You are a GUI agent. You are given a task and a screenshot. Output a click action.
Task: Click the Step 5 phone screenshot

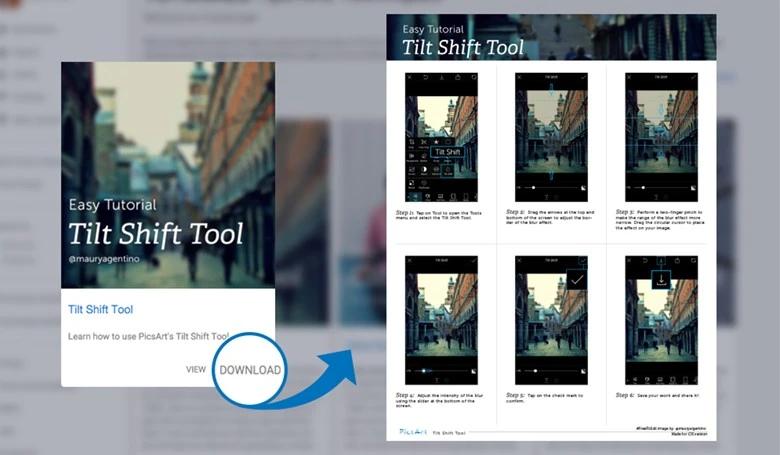[551, 320]
